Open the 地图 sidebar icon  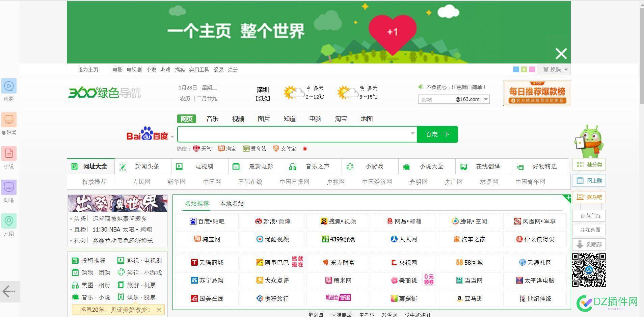(9, 221)
